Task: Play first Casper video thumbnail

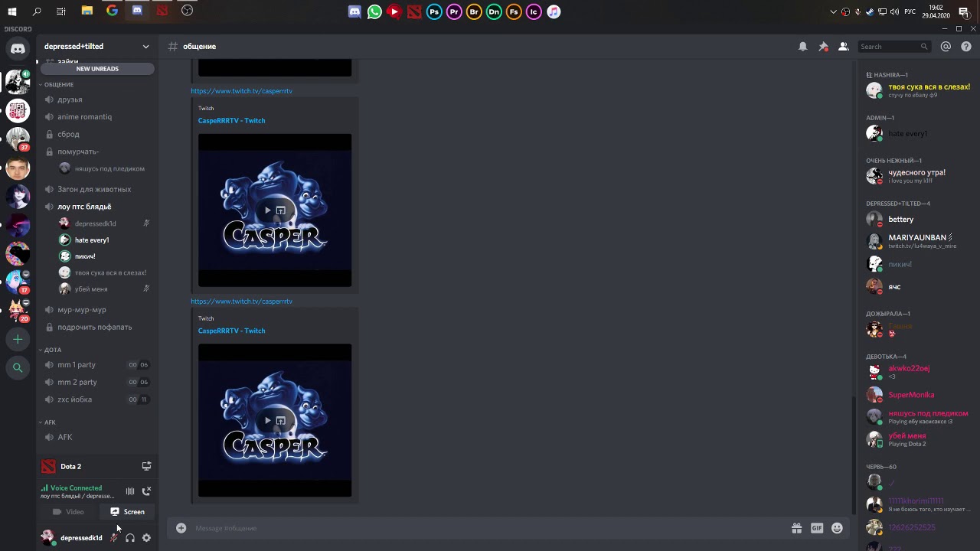Action: click(x=267, y=210)
